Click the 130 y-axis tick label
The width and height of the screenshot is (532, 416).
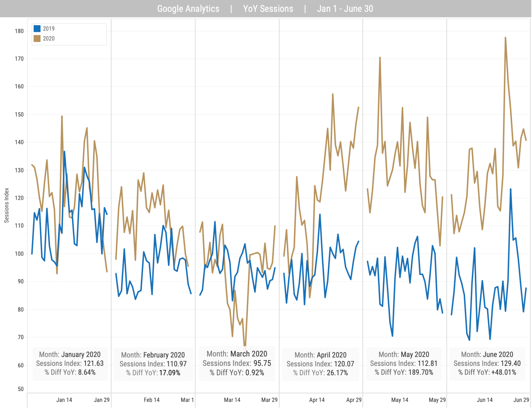19,170
